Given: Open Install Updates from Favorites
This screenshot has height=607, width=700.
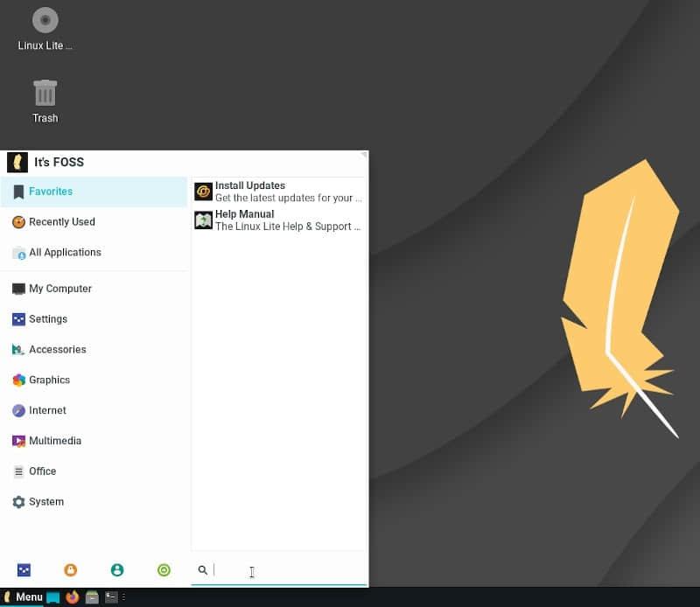Looking at the screenshot, I should [278, 192].
